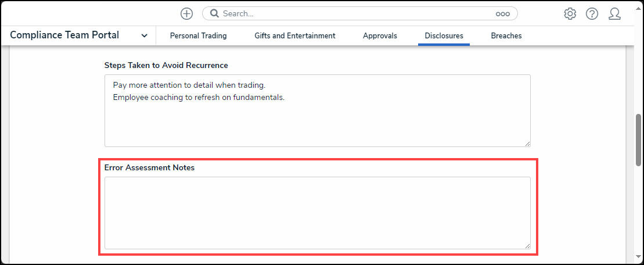
Task: Click inside the Error Assessment Notes box
Action: 317,213
